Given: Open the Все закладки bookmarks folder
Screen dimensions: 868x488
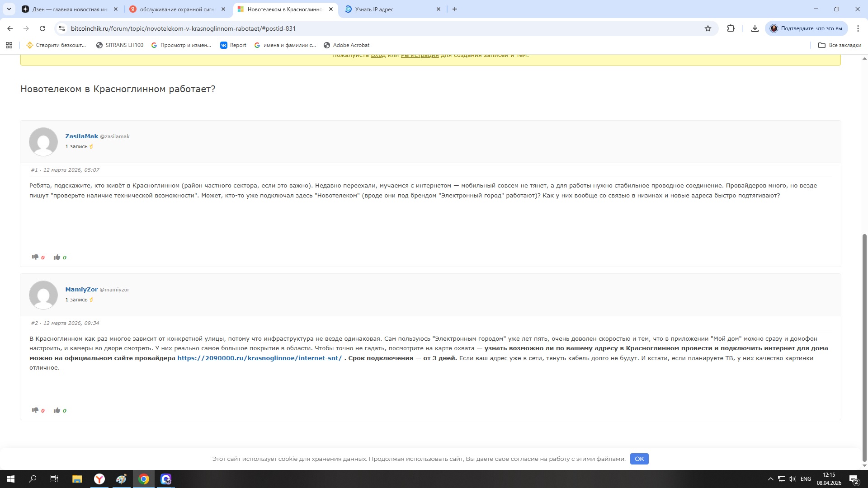Looking at the screenshot, I should [840, 45].
